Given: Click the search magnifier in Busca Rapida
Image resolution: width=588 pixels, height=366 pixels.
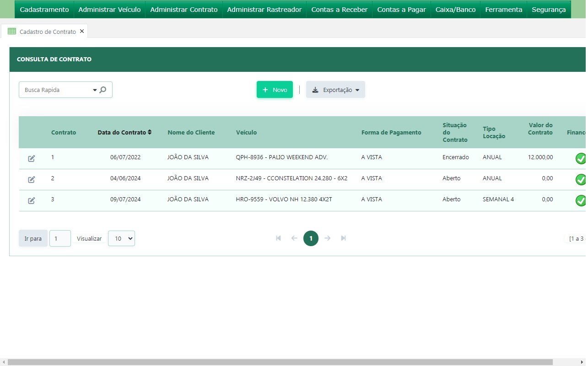Looking at the screenshot, I should click(x=103, y=90).
